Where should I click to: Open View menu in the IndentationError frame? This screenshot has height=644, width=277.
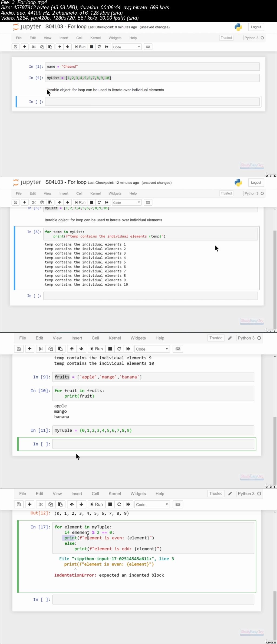click(x=57, y=494)
